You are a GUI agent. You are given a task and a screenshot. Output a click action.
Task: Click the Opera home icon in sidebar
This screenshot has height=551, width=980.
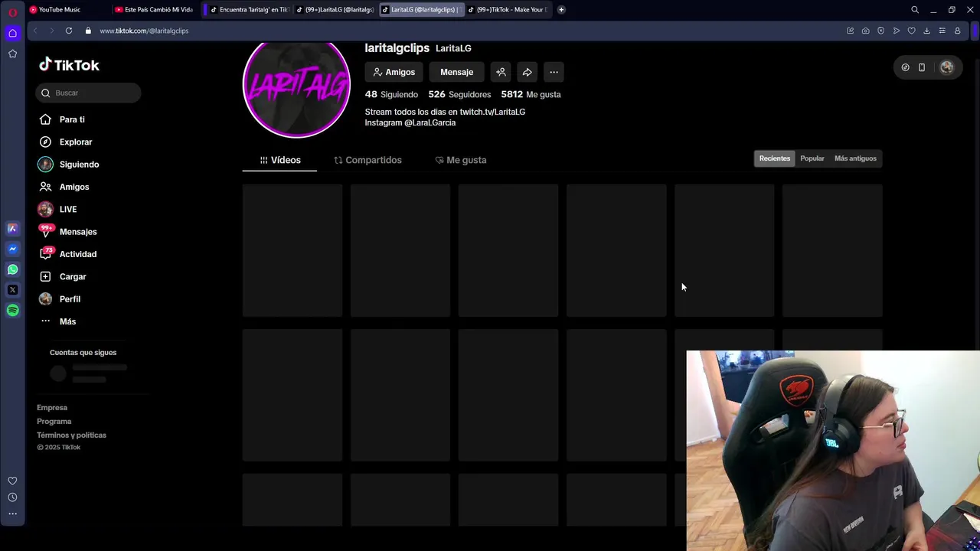point(12,33)
